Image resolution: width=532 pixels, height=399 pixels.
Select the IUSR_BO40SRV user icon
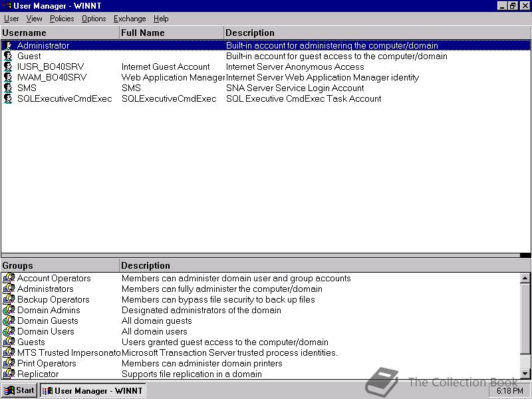(8, 66)
